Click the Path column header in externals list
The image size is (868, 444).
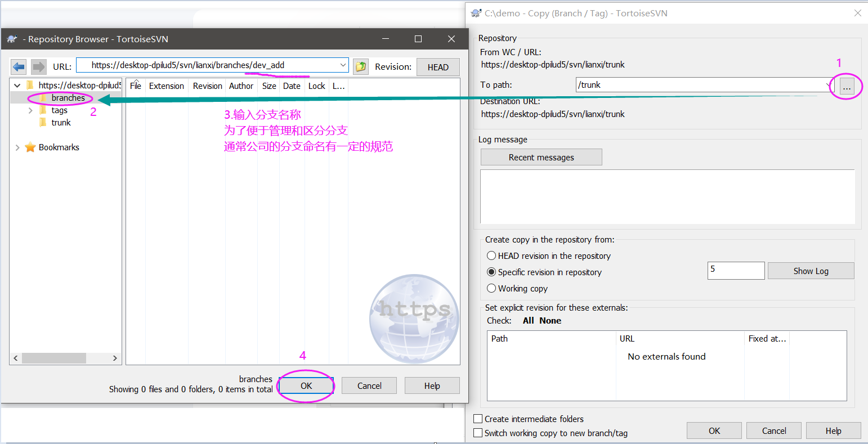click(x=552, y=339)
